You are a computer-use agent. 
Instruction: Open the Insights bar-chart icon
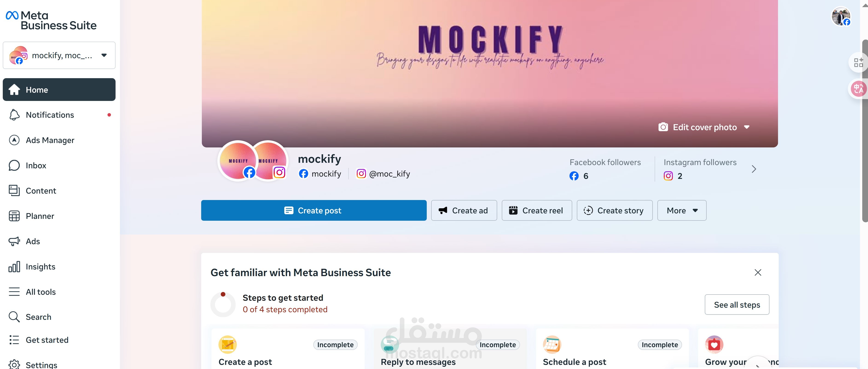(14, 267)
